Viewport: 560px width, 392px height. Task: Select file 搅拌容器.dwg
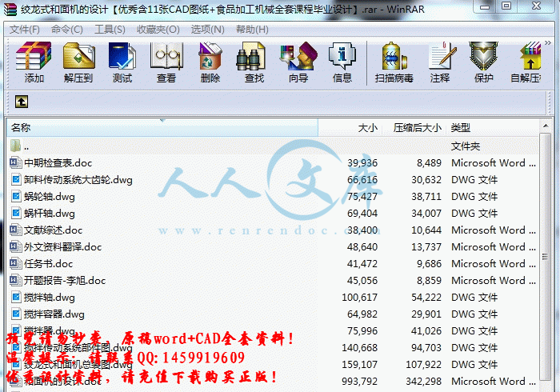tap(54, 314)
